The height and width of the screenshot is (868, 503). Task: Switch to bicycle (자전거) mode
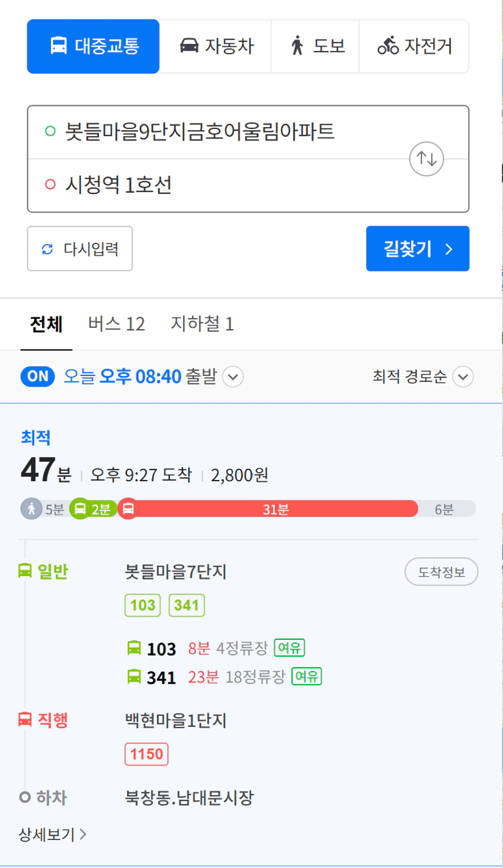(x=414, y=46)
